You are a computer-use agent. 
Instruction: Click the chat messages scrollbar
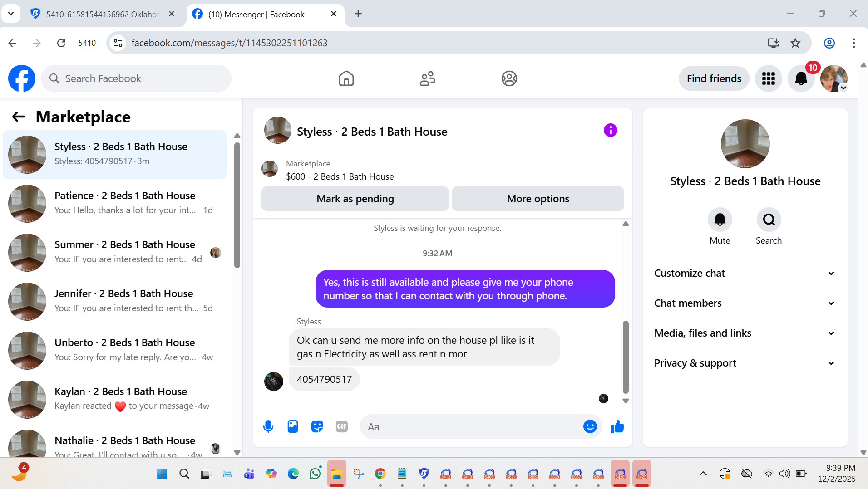pos(626,357)
